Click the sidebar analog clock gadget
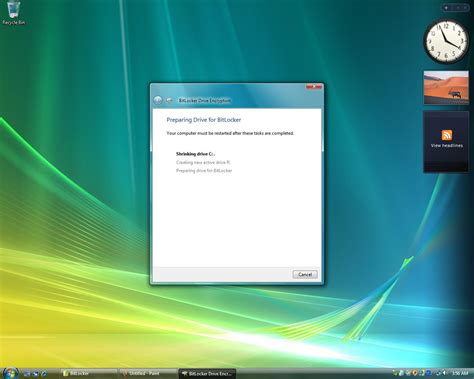The image size is (474, 379). tap(445, 42)
